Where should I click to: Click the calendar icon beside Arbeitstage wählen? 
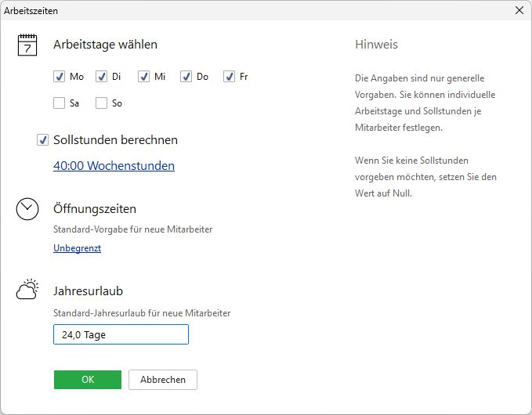(x=27, y=45)
